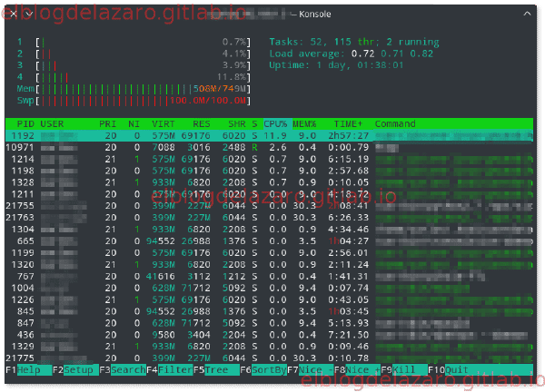
Task: Click the Command column header
Action: tap(395, 124)
